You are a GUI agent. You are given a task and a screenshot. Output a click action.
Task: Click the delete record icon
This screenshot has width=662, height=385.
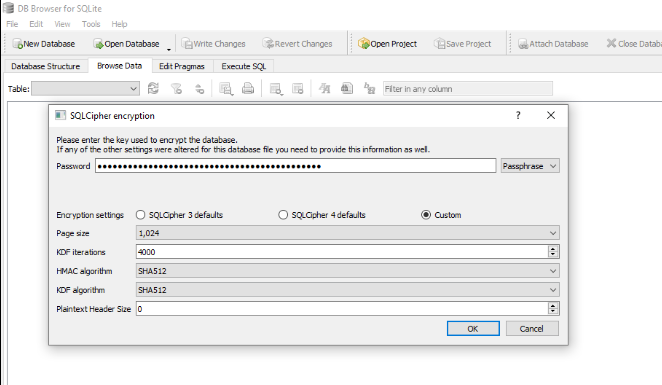(298, 89)
